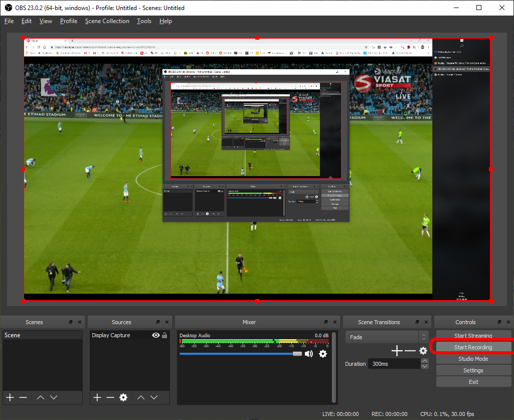Increase transition duration stepper arrow
This screenshot has height=420, width=514.
425,361
